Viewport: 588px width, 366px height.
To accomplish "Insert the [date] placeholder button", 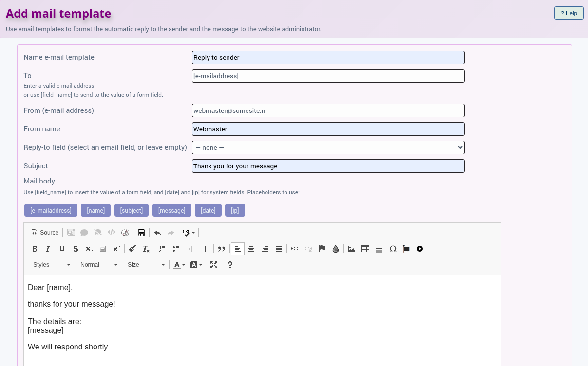I will point(208,210).
